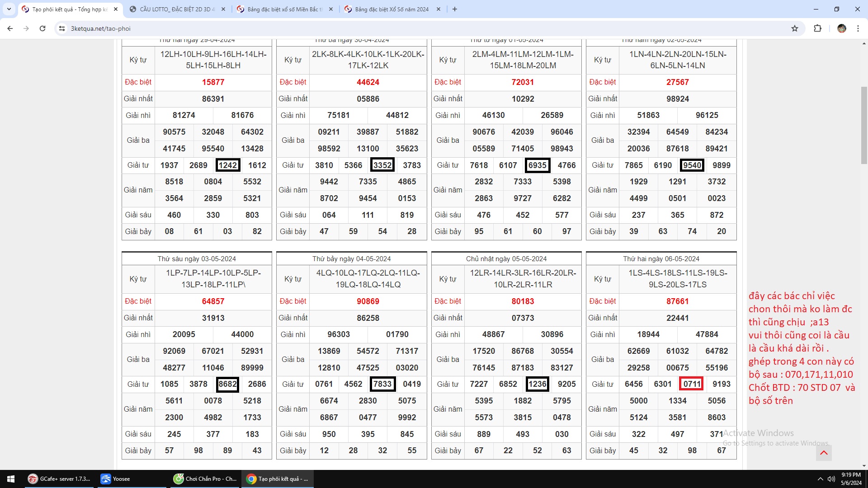Expand the tab search dropdown arrow
Image resolution: width=868 pixels, height=488 pixels.
(9, 9)
